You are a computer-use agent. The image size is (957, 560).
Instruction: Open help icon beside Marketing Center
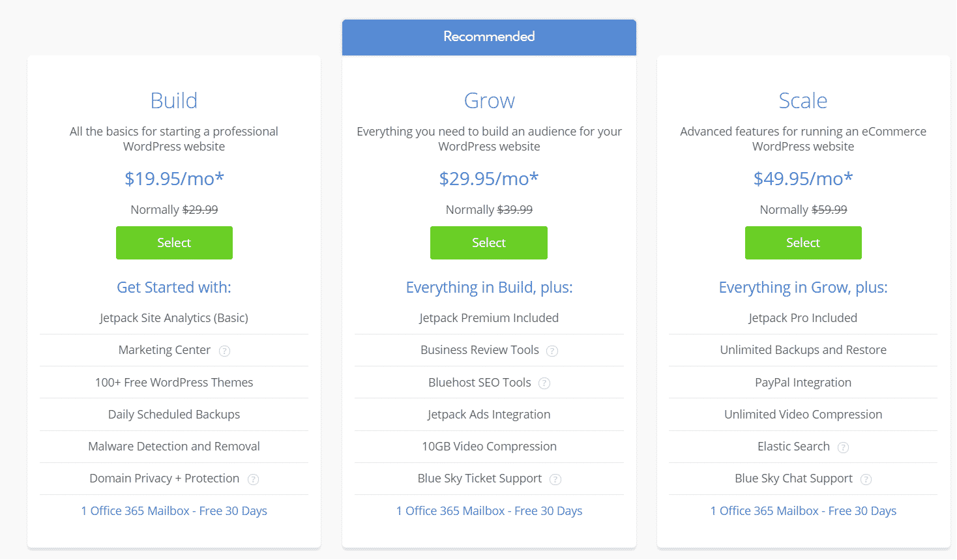click(x=225, y=351)
